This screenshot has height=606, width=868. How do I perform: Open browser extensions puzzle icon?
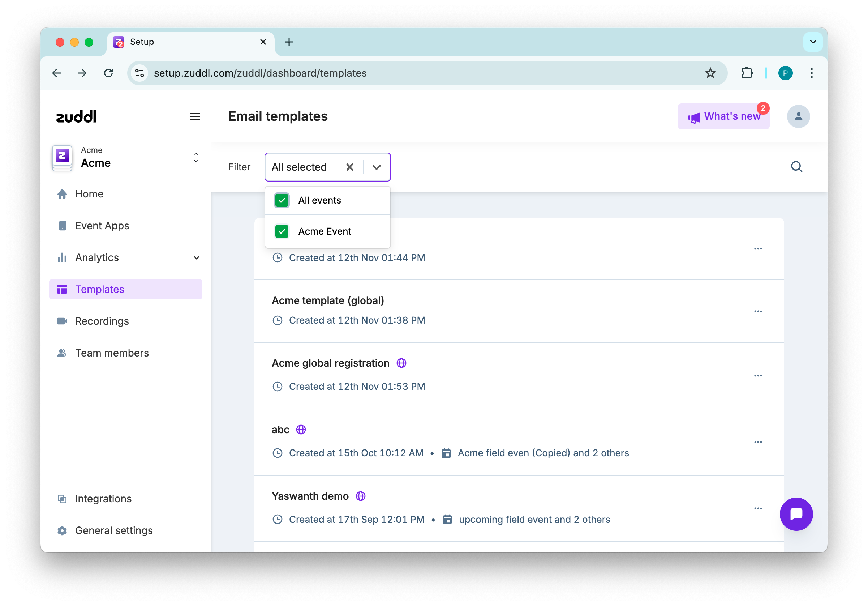pos(747,73)
